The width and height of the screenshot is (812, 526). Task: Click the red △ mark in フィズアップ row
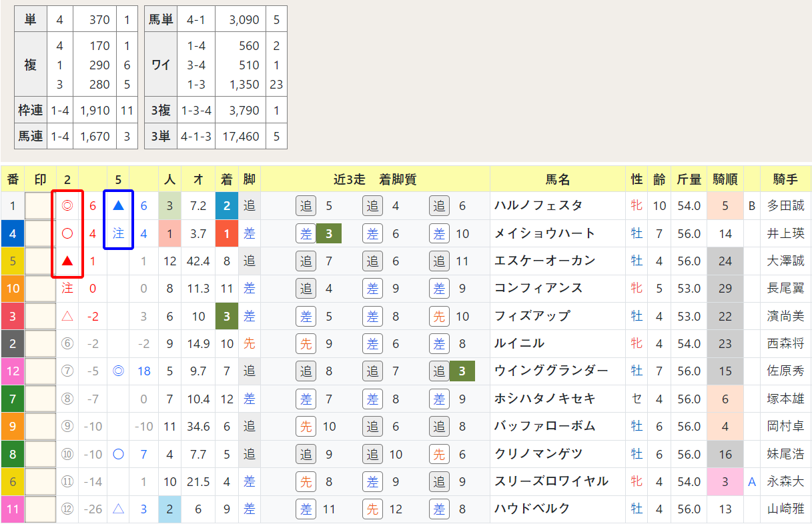coord(67,316)
